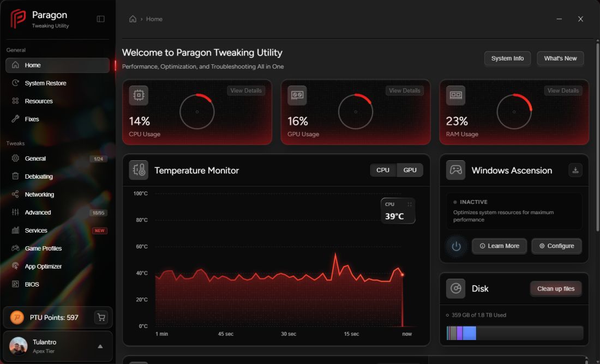Switch temperature graph to CPU
Screen dimensions: 600x364
[383, 170]
